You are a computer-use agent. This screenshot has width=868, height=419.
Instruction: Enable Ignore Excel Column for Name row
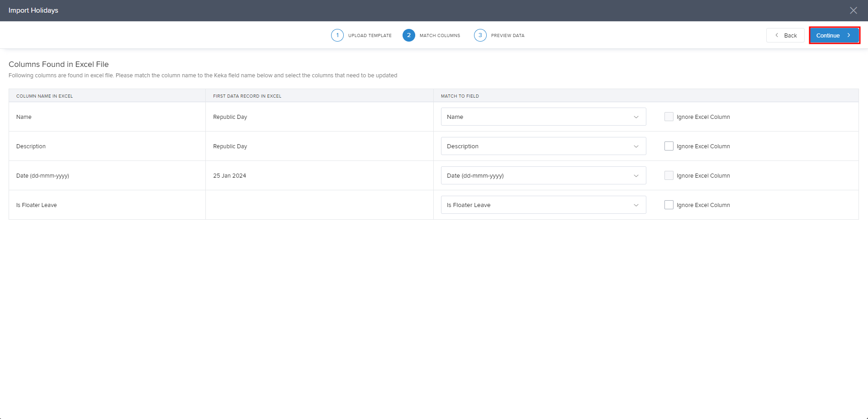point(669,117)
